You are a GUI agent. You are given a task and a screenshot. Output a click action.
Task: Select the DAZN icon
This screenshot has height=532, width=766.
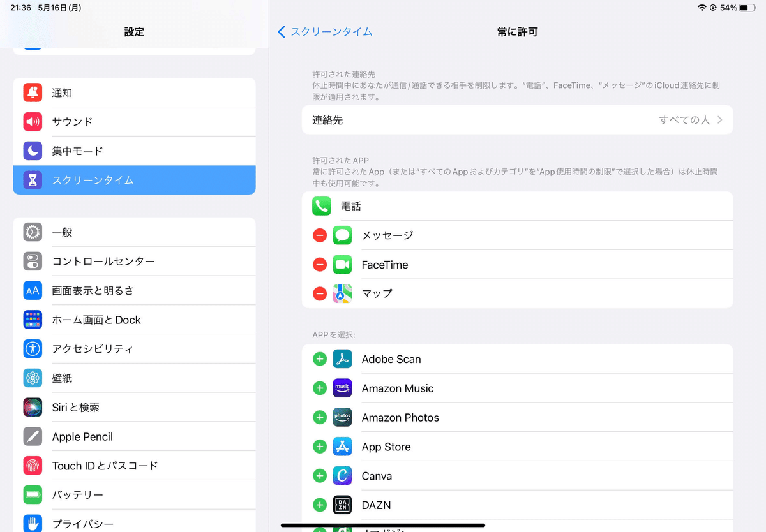coord(342,505)
